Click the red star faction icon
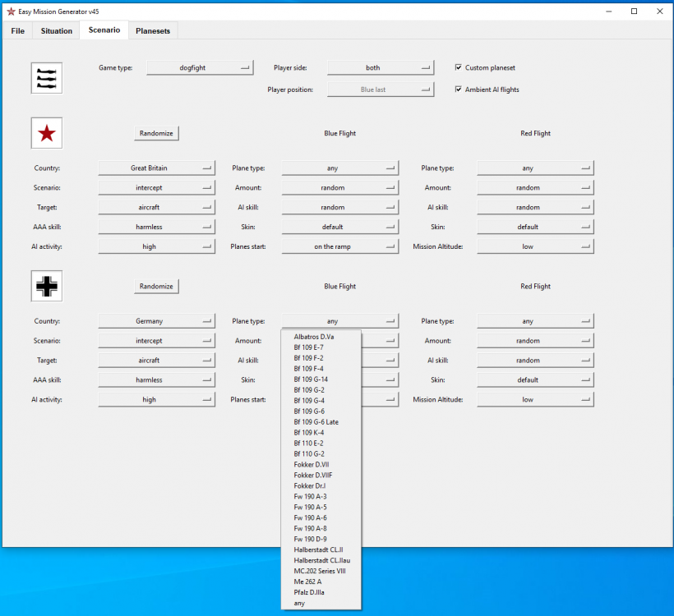 47,133
